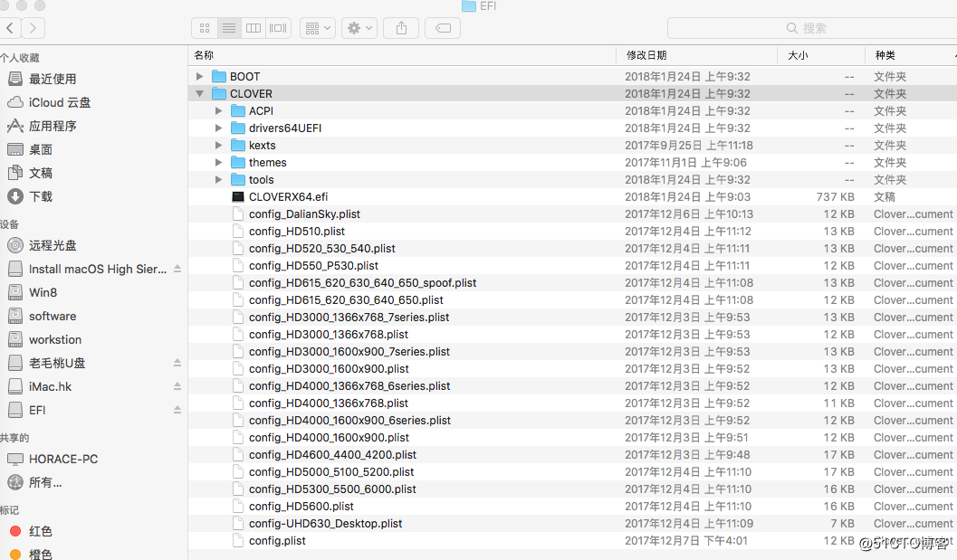Open the 老毛桃U盘 volume

tap(57, 363)
